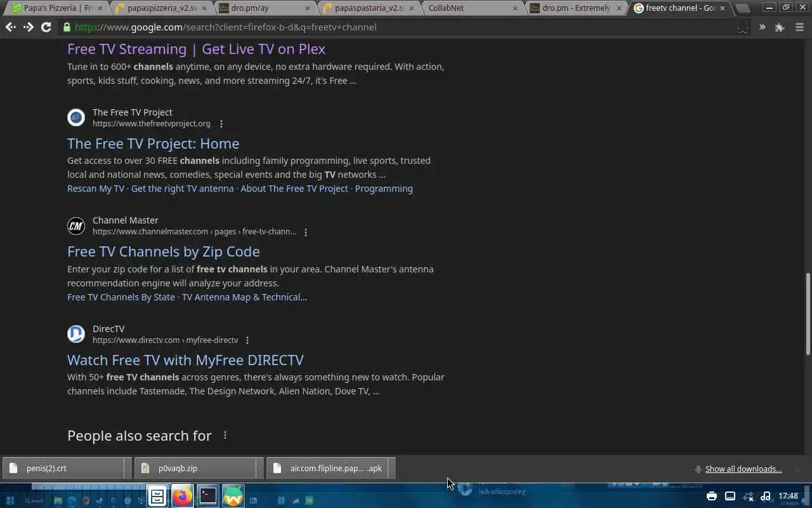Expand the penis(2).crt download options arrow
The height and width of the screenshot is (508, 812).
click(x=128, y=469)
